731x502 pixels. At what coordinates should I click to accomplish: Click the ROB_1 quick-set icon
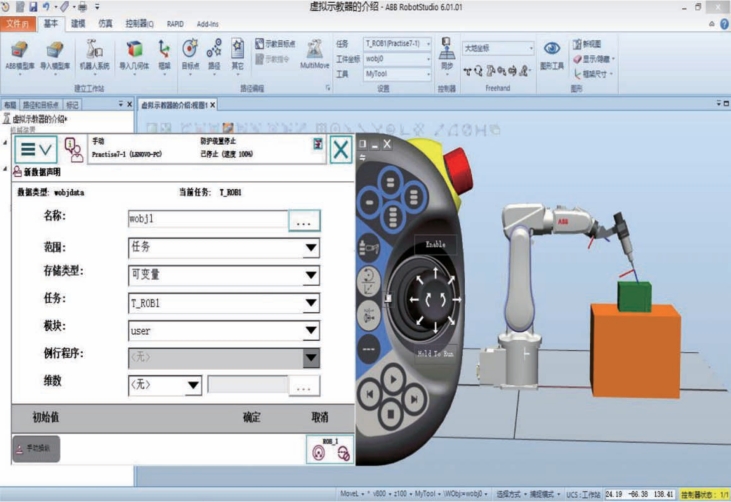click(x=329, y=450)
